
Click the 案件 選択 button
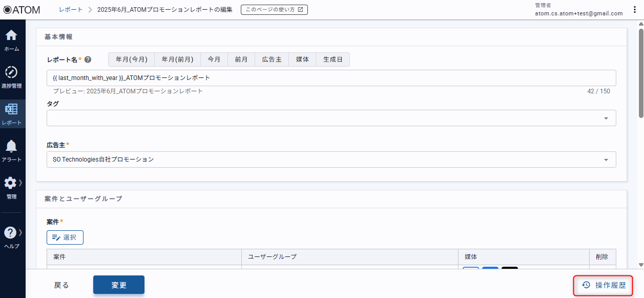tap(65, 237)
